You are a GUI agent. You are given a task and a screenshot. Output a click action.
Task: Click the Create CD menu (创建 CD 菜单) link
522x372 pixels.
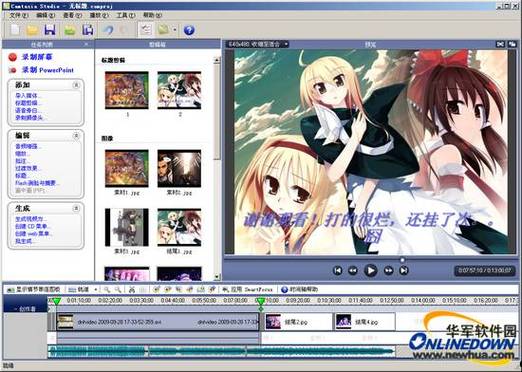[33, 226]
